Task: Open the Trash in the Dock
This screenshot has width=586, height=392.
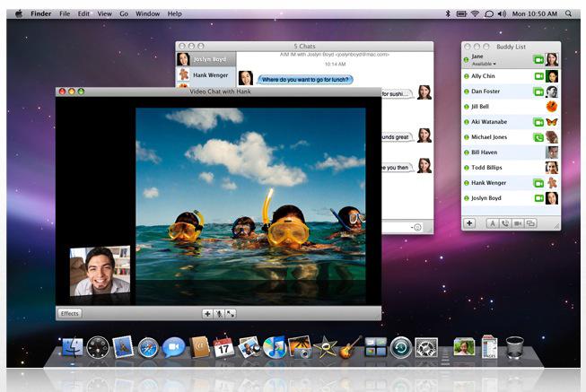Action: pos(514,347)
